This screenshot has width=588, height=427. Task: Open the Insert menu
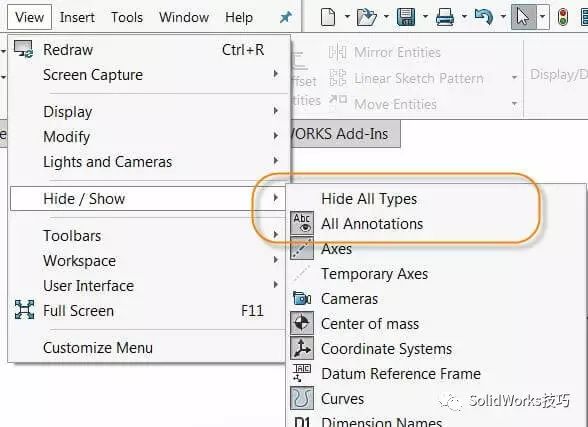[x=77, y=17]
